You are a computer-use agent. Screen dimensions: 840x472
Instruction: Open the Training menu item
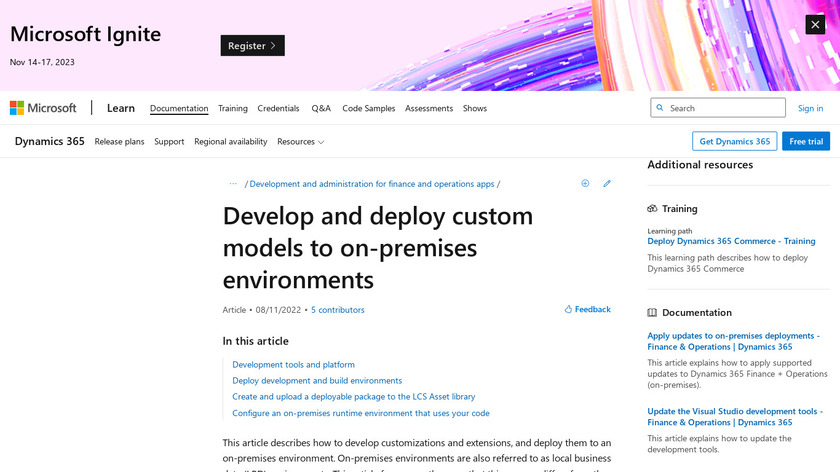point(233,108)
